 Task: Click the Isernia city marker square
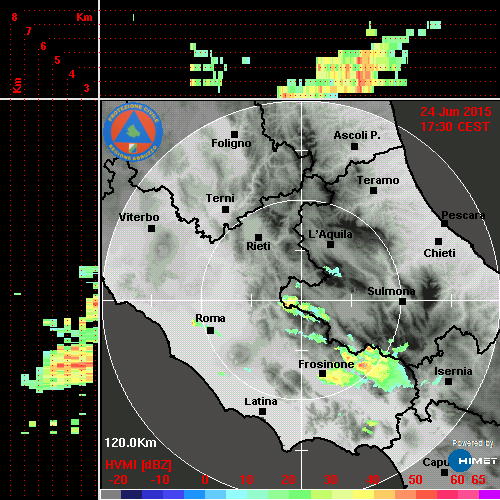click(449, 381)
